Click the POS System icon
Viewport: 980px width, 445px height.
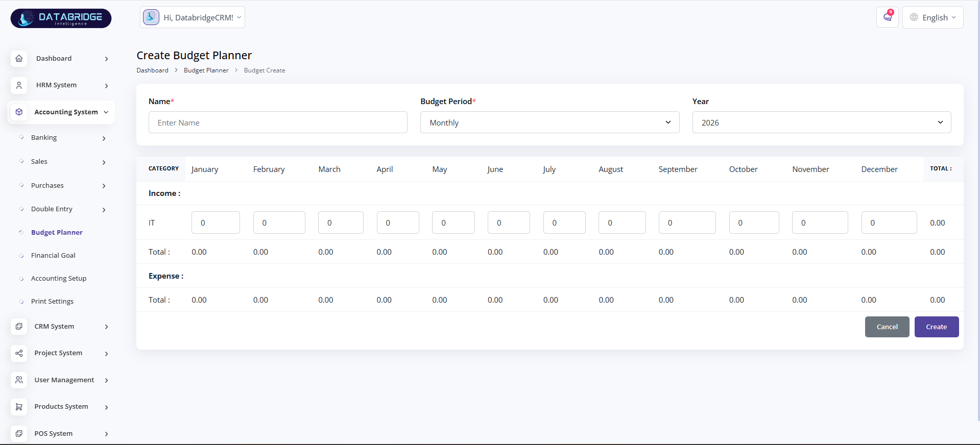click(19, 433)
